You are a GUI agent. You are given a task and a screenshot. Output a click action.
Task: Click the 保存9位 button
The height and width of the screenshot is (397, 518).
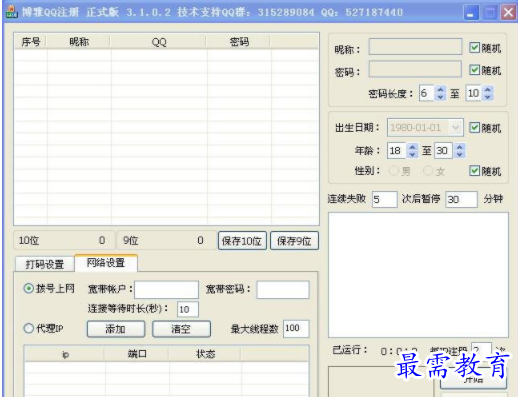tap(294, 241)
